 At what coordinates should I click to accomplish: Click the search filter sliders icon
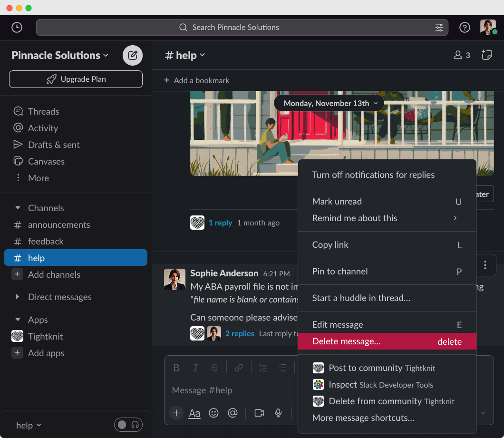click(439, 27)
